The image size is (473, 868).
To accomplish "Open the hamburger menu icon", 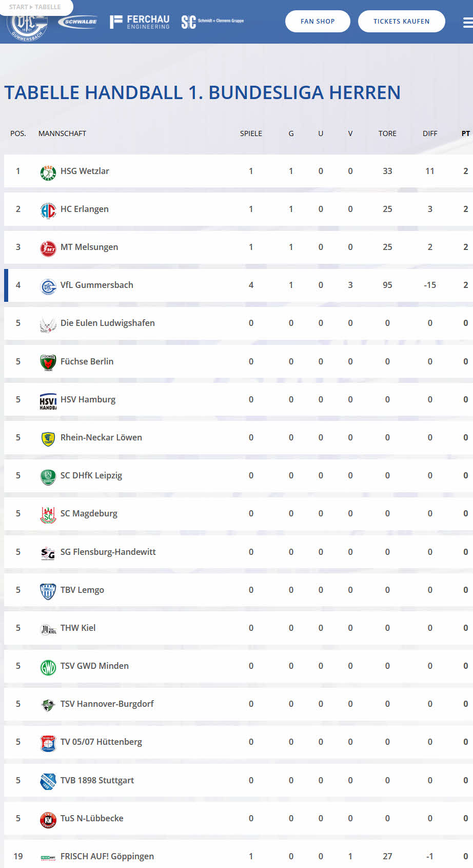I will [x=467, y=23].
